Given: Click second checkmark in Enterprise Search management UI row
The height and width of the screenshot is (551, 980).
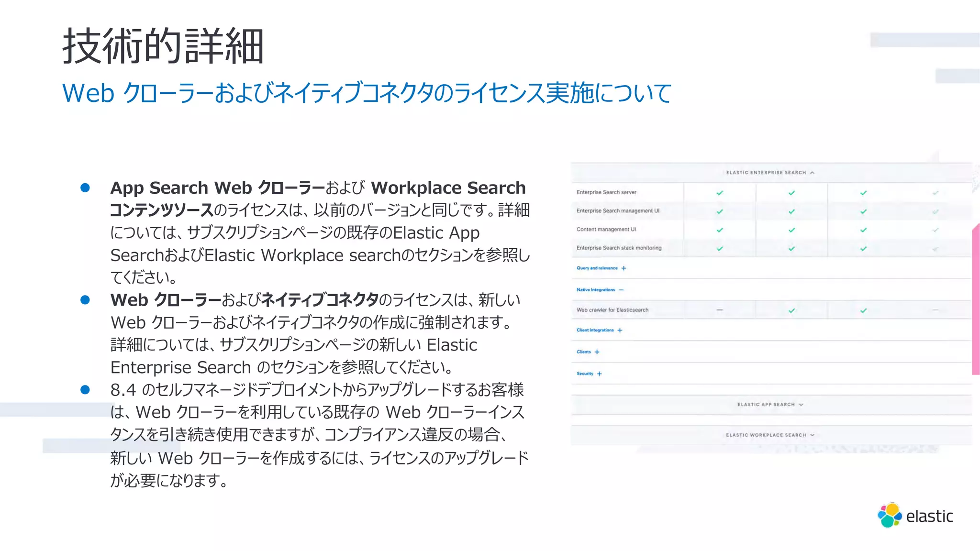Looking at the screenshot, I should point(791,211).
